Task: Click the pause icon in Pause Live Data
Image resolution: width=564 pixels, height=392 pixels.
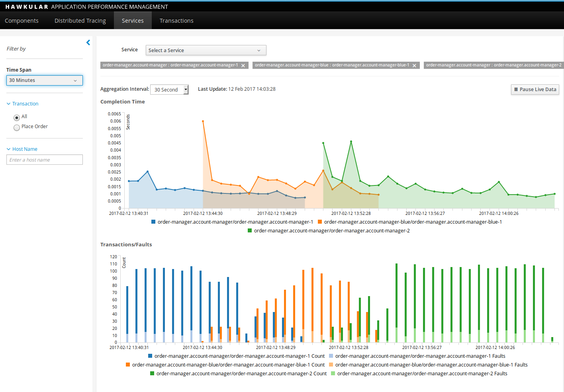Action: point(516,90)
